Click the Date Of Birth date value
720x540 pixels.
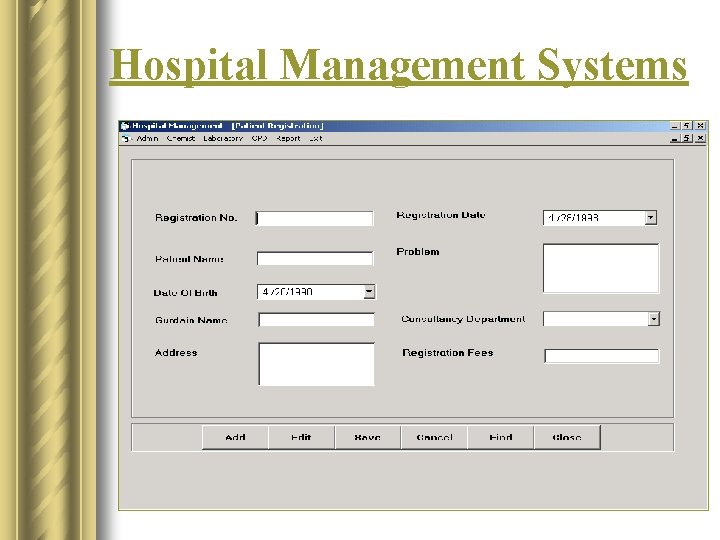pyautogui.click(x=287, y=292)
